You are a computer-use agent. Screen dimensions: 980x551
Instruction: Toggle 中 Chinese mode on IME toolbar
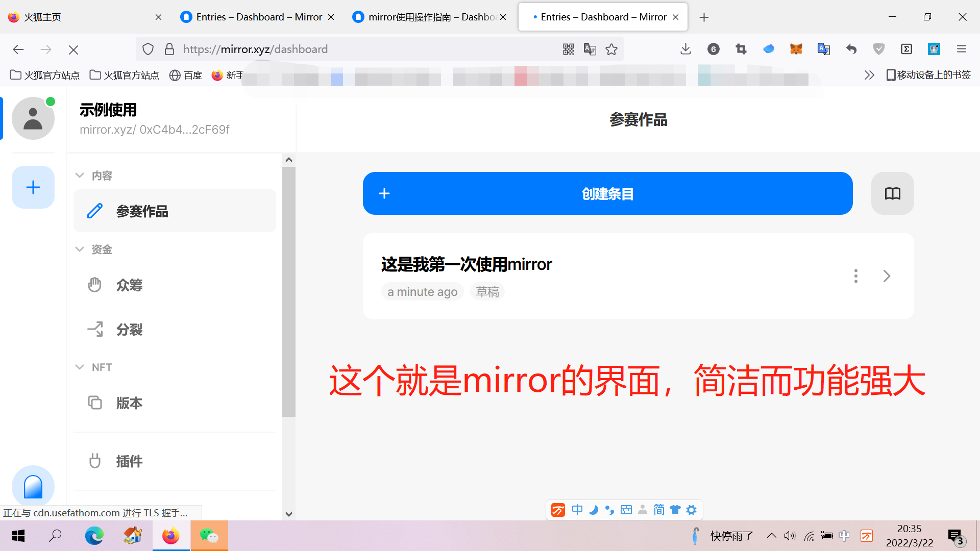pos(577,510)
